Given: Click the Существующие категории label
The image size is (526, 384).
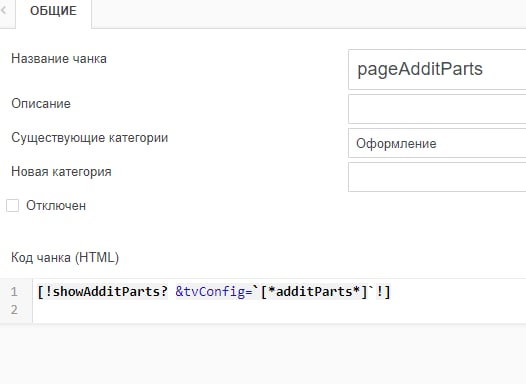Looking at the screenshot, I should [90, 138].
